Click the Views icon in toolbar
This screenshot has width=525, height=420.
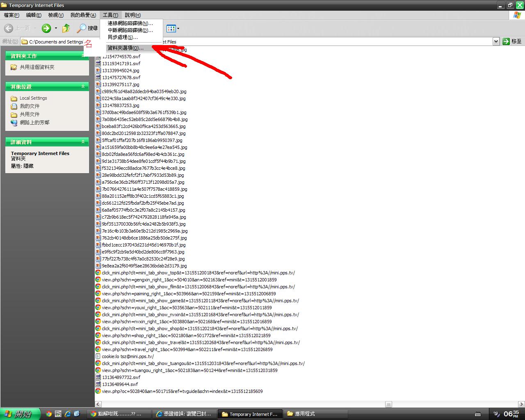pyautogui.click(x=171, y=28)
